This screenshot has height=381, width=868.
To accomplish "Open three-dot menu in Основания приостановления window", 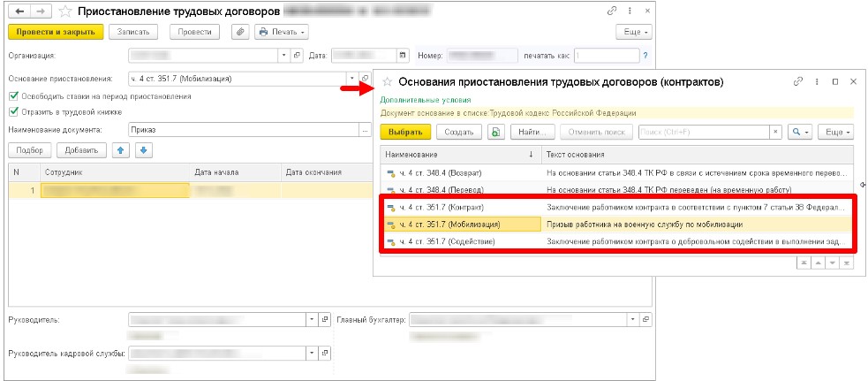I will coord(817,81).
